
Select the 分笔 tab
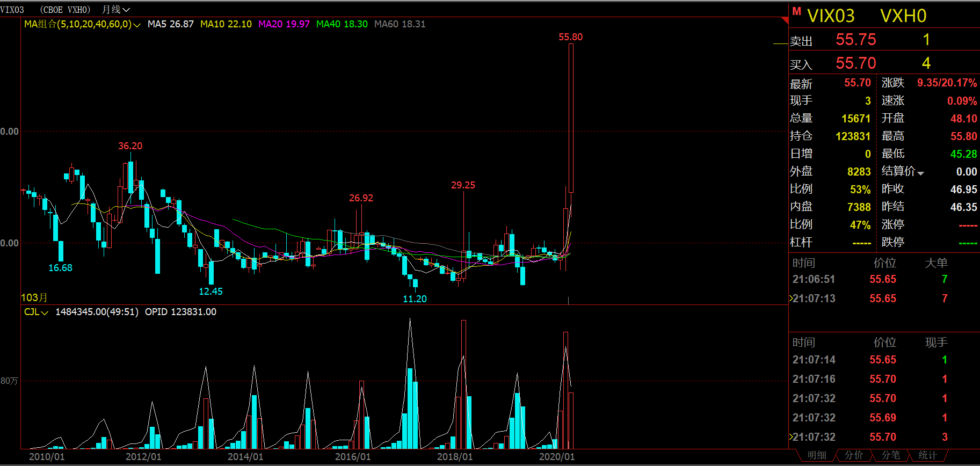pos(890,455)
